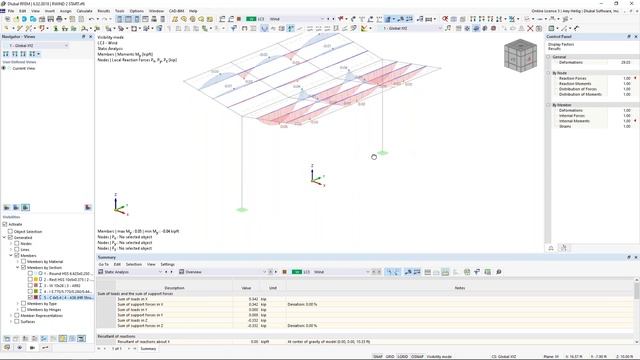Viewport: 640px width, 360px height.
Task: Toggle the Nodes visibility checkbox
Action: 17,244
